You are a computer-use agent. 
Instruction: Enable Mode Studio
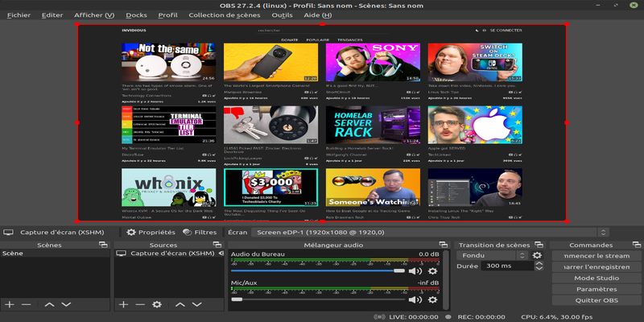coord(597,278)
